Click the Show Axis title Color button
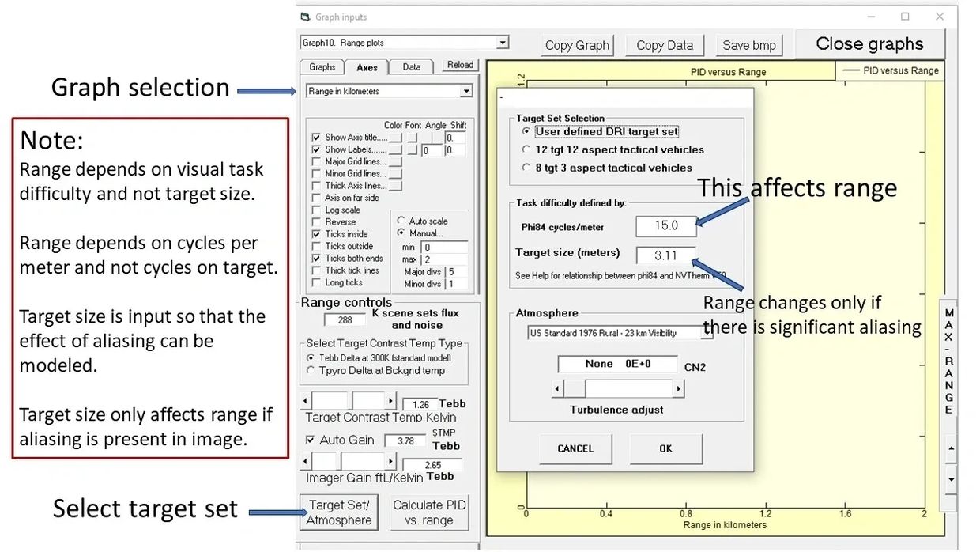 396,138
